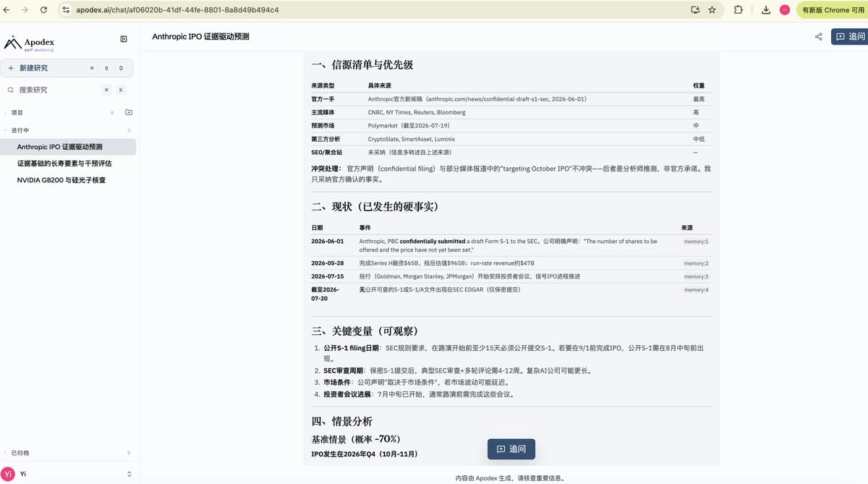
Task: Open the Yi user account menu
Action: click(x=68, y=474)
